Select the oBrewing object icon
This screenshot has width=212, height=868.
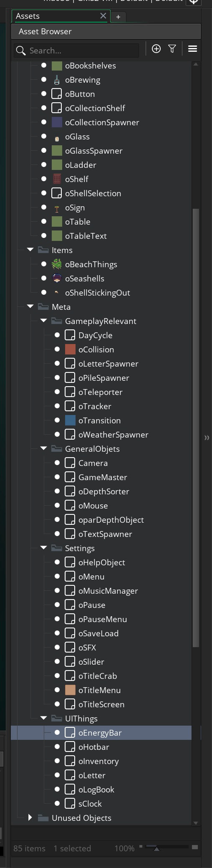click(x=57, y=80)
